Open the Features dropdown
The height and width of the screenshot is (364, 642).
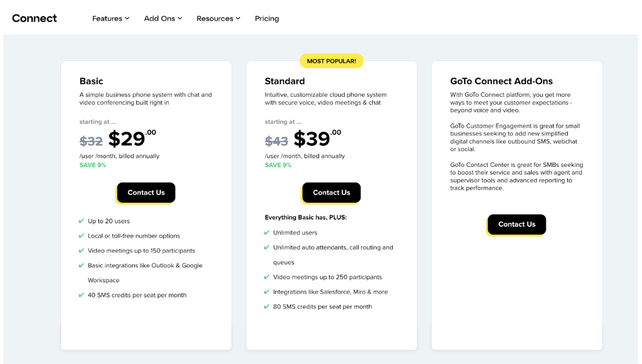[x=110, y=18]
